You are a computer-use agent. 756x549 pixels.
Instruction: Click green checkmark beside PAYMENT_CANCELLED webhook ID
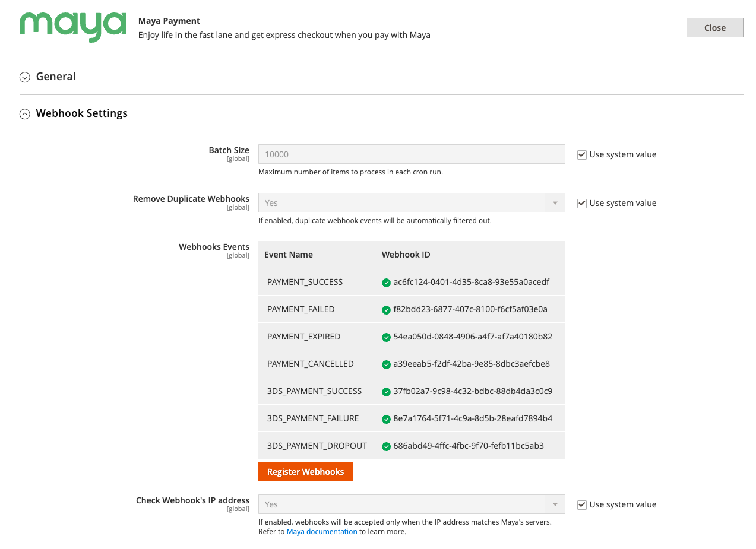pos(386,364)
